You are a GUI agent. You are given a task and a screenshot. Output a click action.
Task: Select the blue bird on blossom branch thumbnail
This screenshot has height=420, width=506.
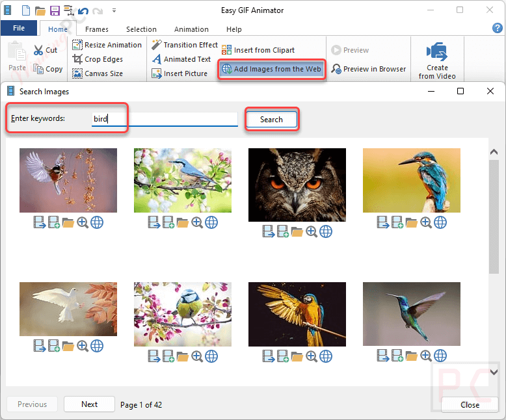click(x=183, y=180)
